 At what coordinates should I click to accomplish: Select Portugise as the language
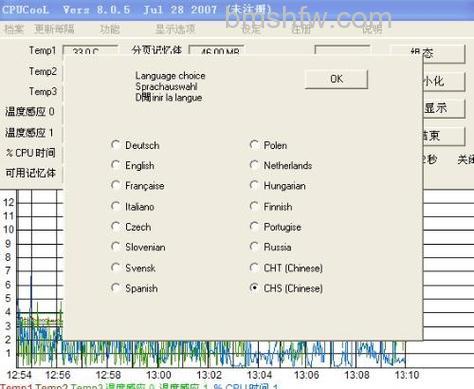pyautogui.click(x=275, y=227)
